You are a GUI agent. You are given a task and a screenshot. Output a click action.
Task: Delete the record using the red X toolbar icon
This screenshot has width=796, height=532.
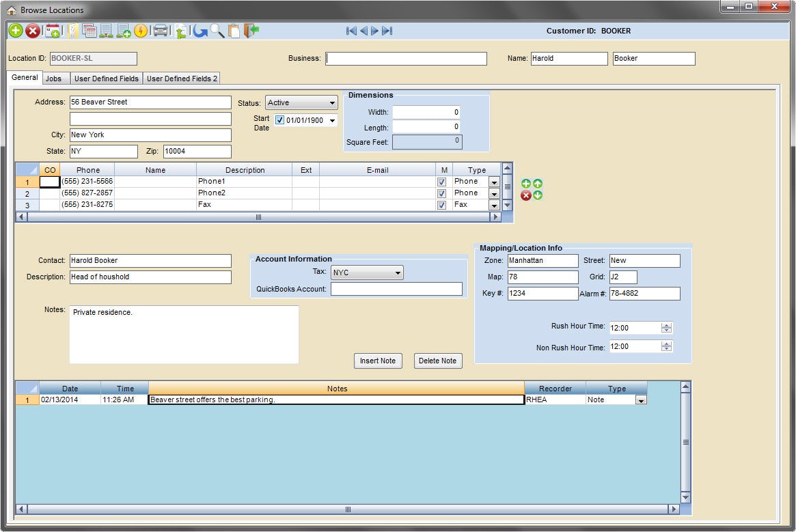tap(33, 31)
